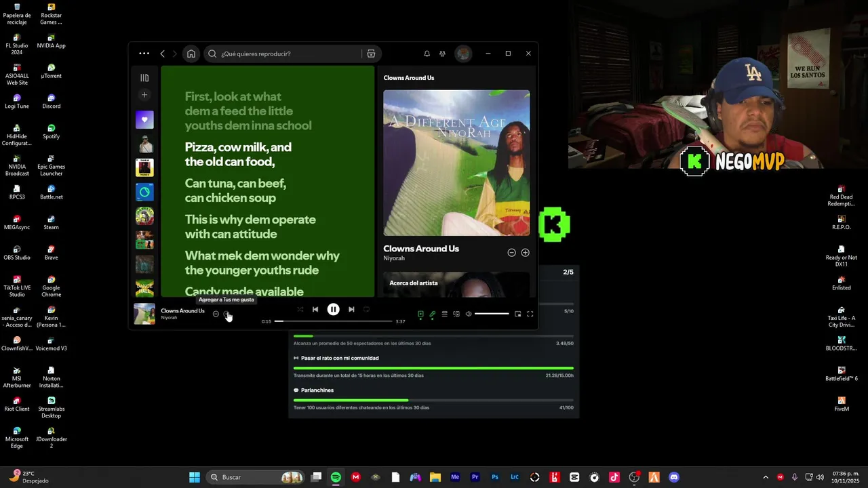Click 'Clowns Around Us' in the now playing bar

coord(182,310)
